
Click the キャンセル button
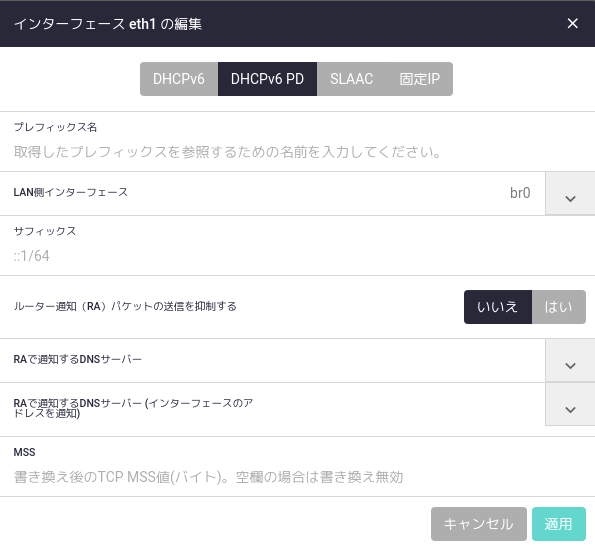[479, 524]
